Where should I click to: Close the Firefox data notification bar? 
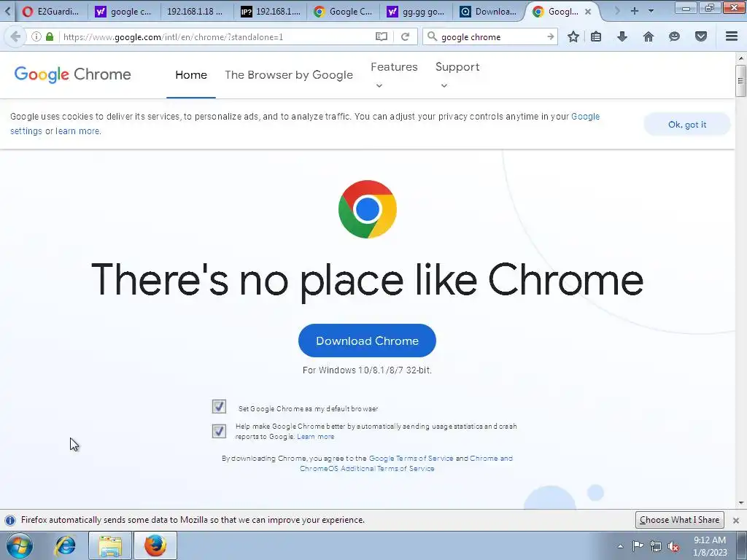(736, 521)
